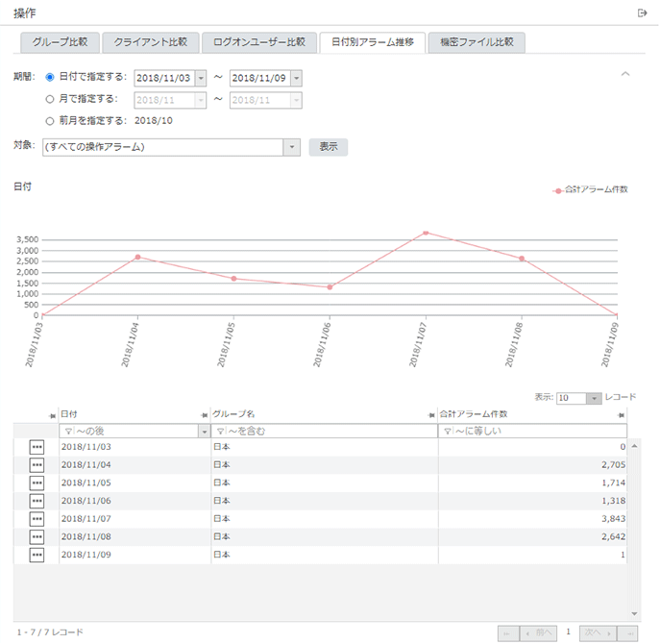Screen dimensions: 660x644
Task: Switch to the グループ比較 tab
Action: (60, 42)
